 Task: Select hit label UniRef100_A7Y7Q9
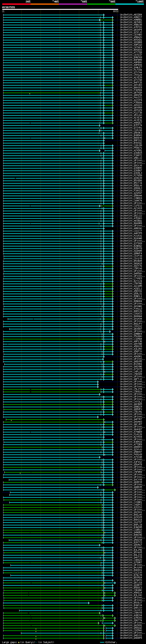tap(131, 53)
